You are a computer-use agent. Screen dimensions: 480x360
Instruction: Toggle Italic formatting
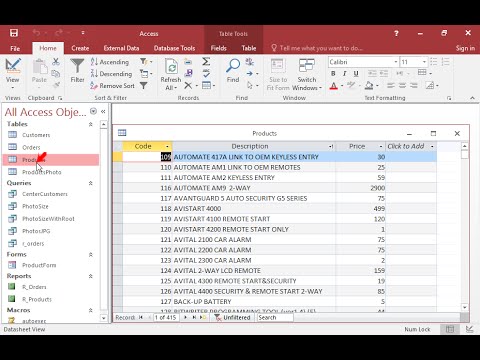click(x=344, y=74)
